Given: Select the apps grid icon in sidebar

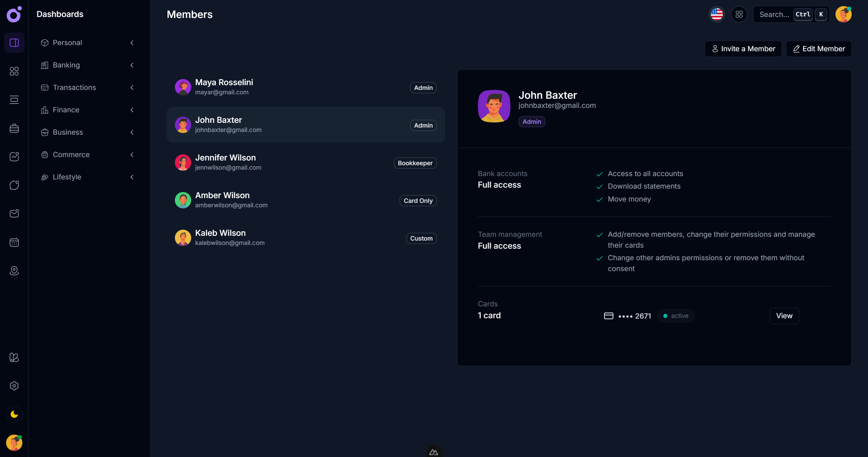Looking at the screenshot, I should [14, 71].
